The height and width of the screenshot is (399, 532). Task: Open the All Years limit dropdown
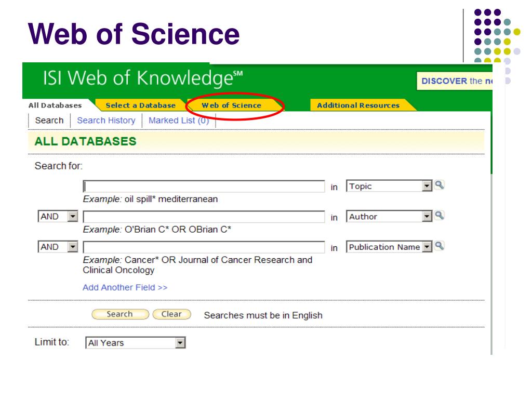136,343
